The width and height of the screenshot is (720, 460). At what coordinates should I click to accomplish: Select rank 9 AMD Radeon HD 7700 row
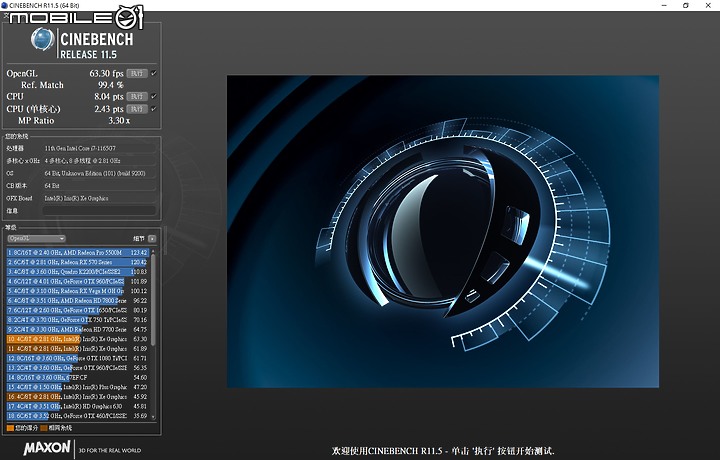[78, 330]
